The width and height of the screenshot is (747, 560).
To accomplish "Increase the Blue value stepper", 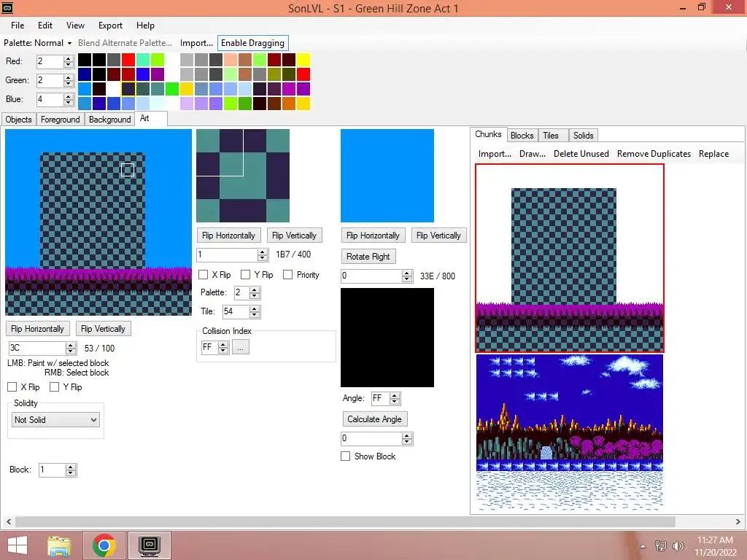I will pyautogui.click(x=69, y=97).
